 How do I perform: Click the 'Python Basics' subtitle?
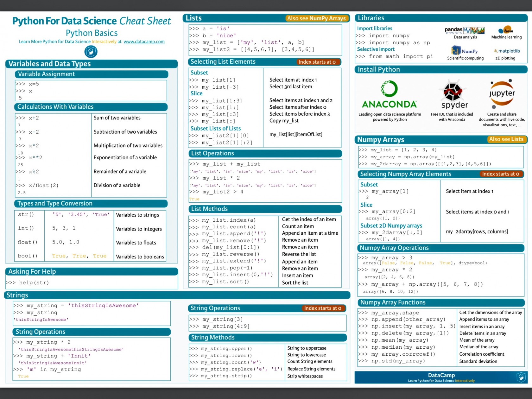pyautogui.click(x=92, y=33)
